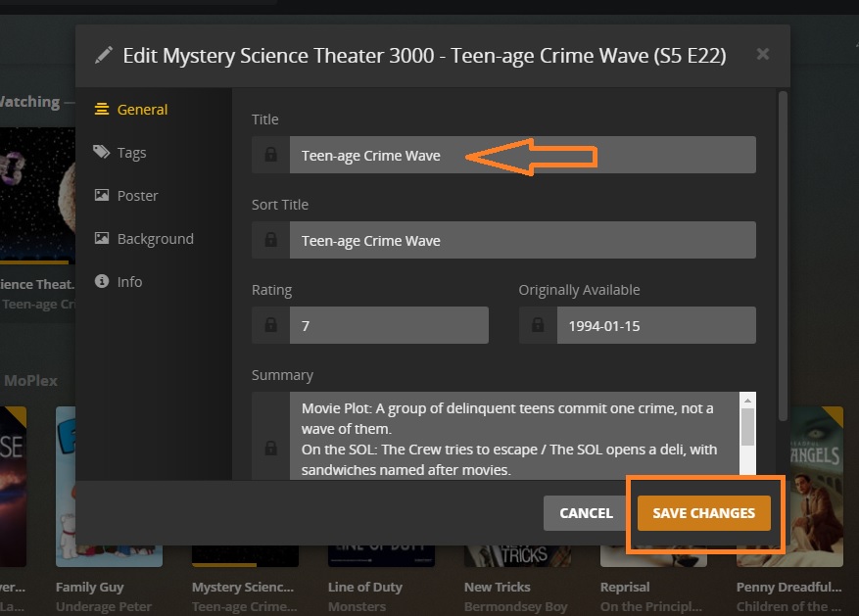
Task: Click the Underage Peter episode link
Action: (x=104, y=606)
